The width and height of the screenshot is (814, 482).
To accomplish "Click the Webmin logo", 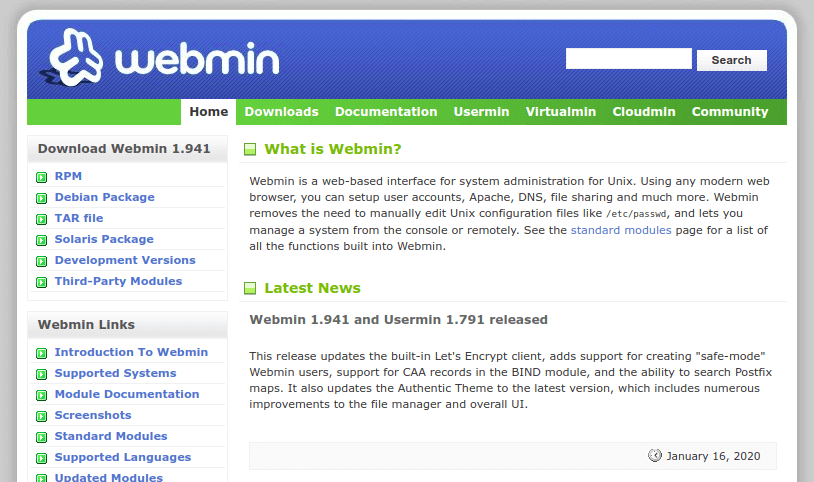I will tap(161, 58).
